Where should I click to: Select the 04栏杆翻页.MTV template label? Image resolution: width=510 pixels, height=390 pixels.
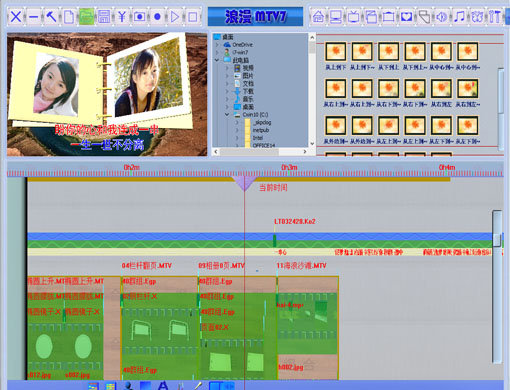pyautogui.click(x=147, y=266)
